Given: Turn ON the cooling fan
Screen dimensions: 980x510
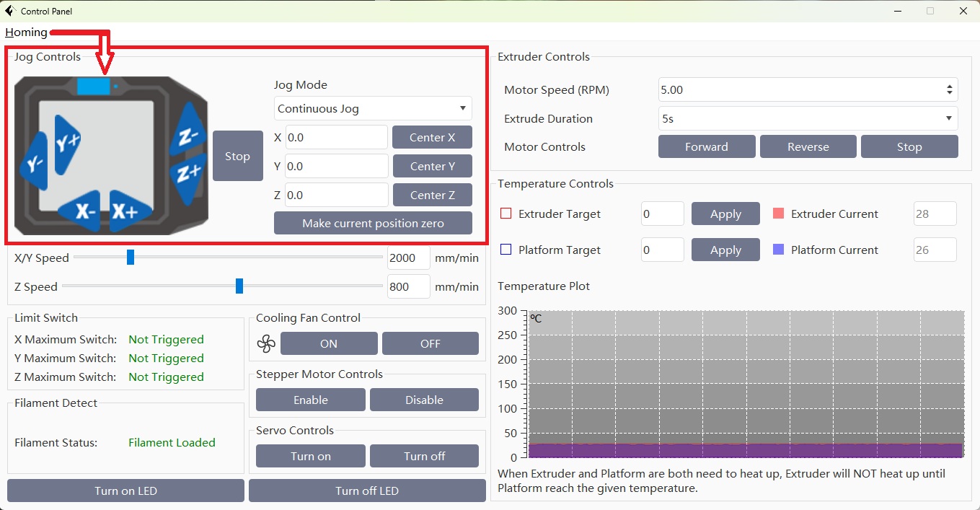Looking at the screenshot, I should (328, 343).
